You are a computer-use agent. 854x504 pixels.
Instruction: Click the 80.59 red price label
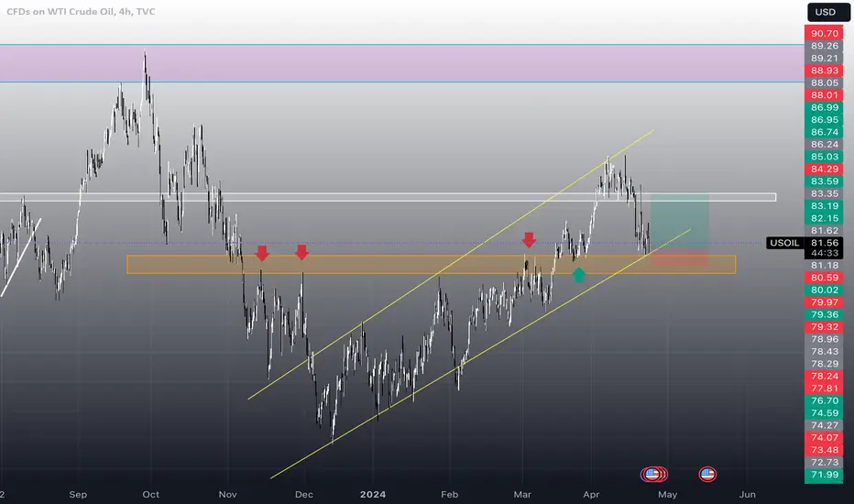(825, 278)
